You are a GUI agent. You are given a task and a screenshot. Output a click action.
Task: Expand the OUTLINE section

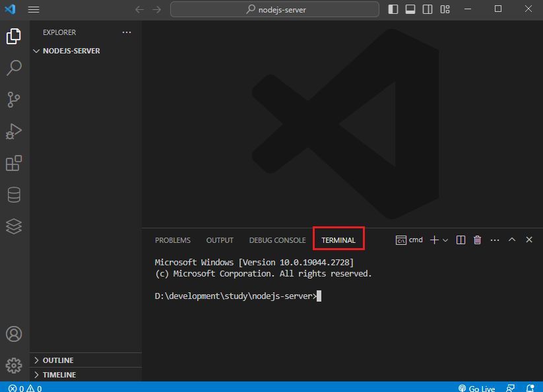point(86,360)
